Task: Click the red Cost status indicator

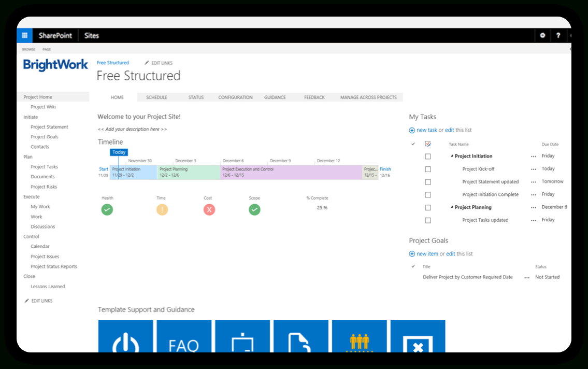Action: [x=209, y=209]
